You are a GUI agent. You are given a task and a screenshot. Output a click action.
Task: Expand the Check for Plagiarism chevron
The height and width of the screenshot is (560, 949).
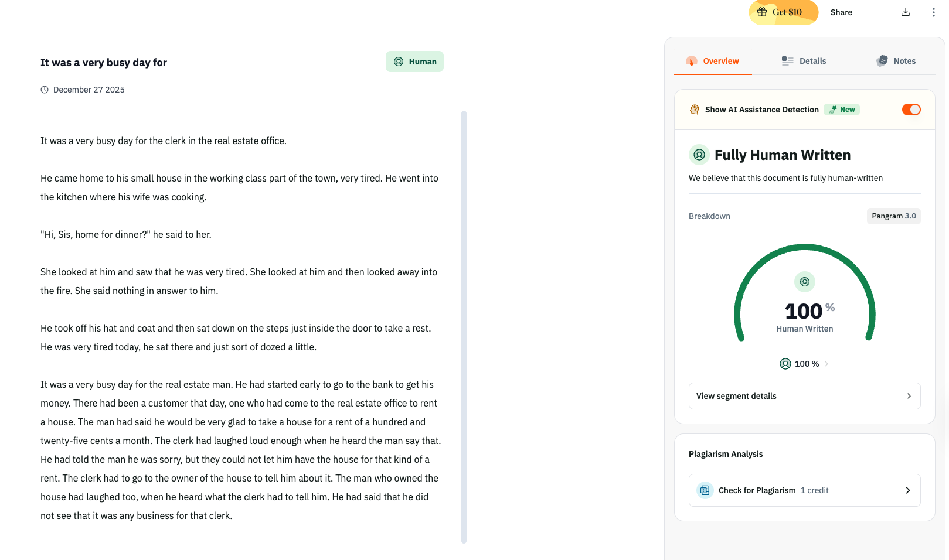pos(908,490)
